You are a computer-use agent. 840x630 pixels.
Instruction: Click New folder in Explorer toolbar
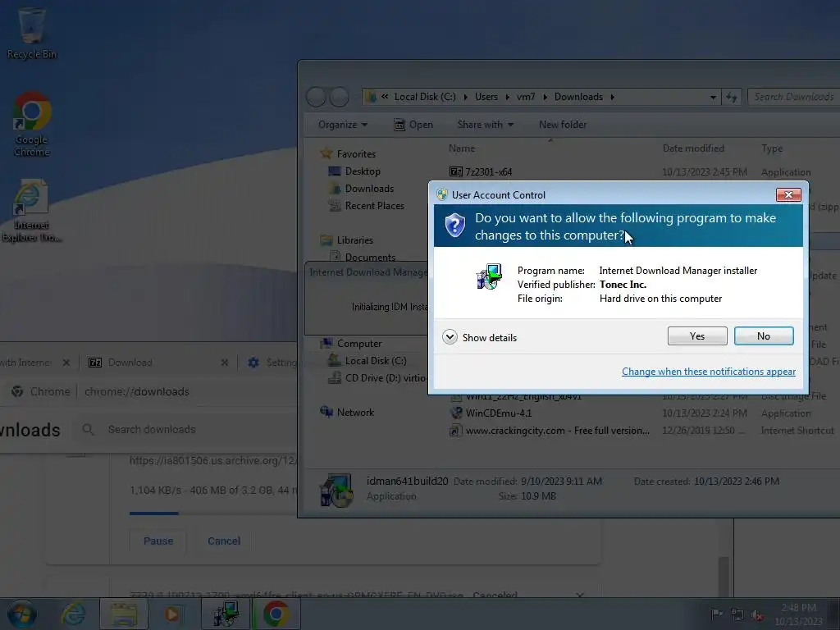(x=563, y=125)
